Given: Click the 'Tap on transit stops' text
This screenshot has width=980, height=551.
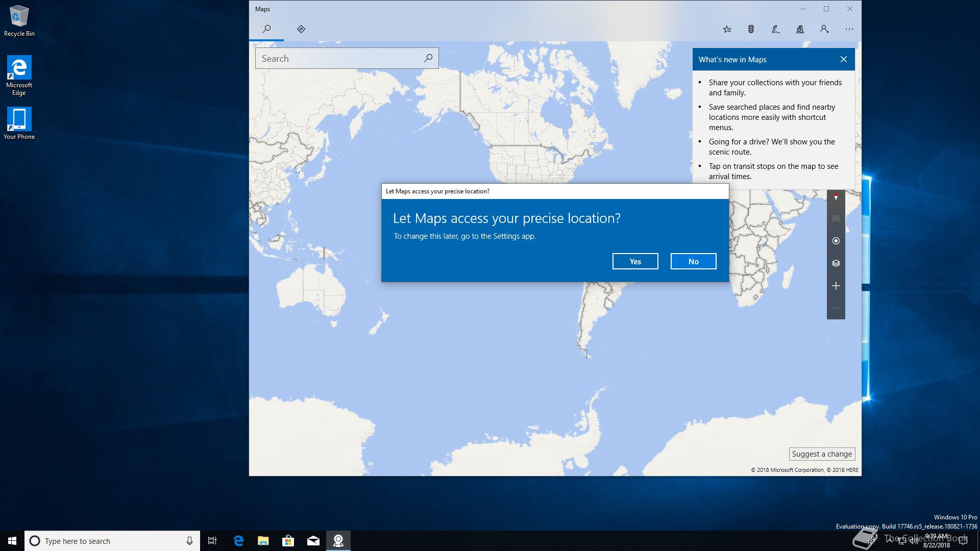Looking at the screenshot, I should [773, 171].
